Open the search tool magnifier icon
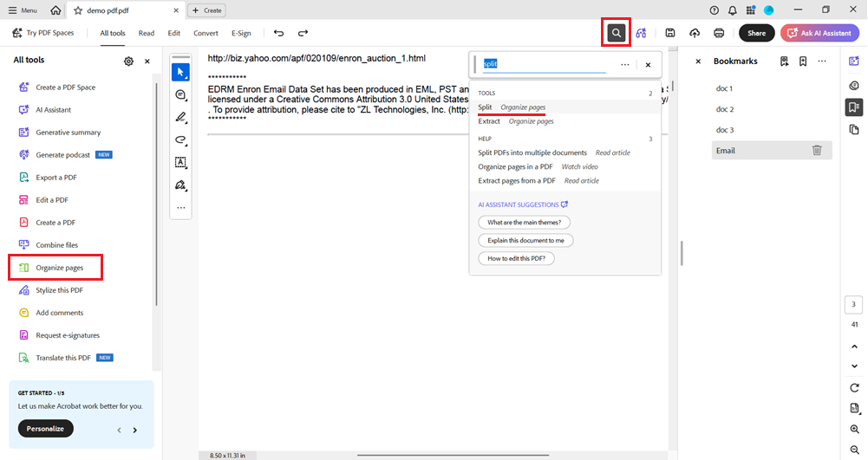 (617, 33)
